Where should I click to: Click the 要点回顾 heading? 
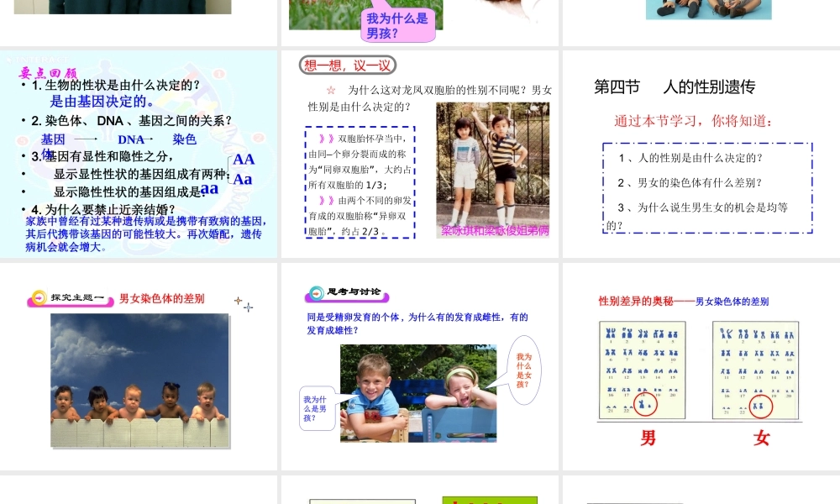(x=48, y=72)
